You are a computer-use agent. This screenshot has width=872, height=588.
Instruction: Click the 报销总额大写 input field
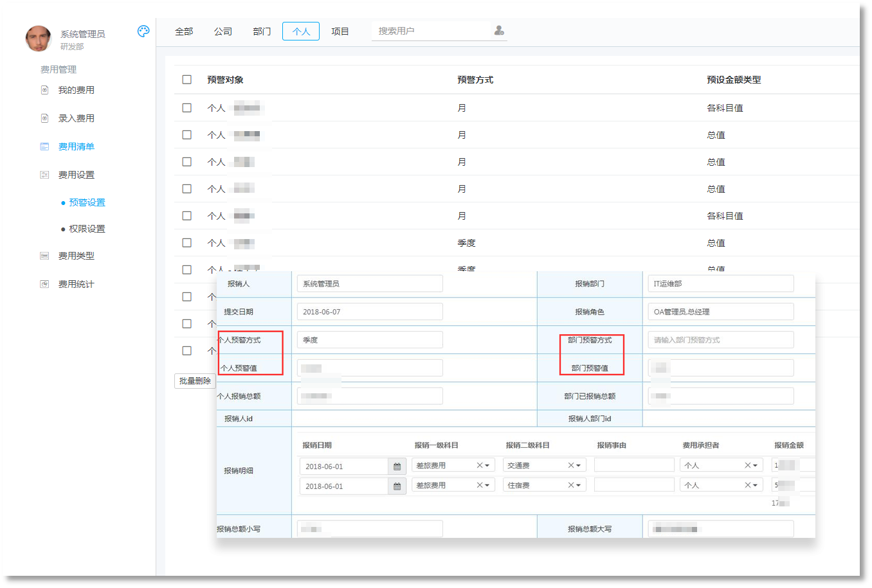click(721, 529)
